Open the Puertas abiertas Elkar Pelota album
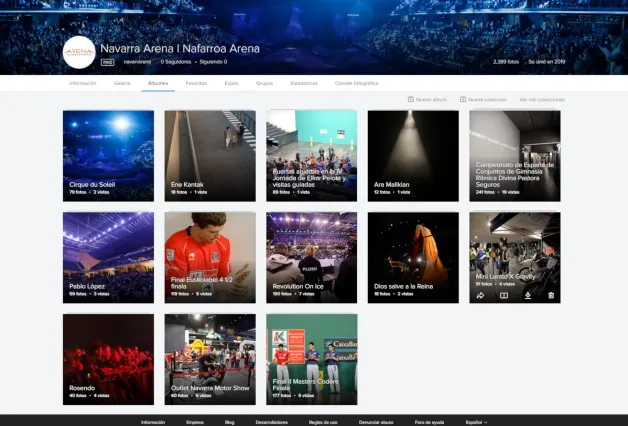The width and height of the screenshot is (628, 426). 312,156
